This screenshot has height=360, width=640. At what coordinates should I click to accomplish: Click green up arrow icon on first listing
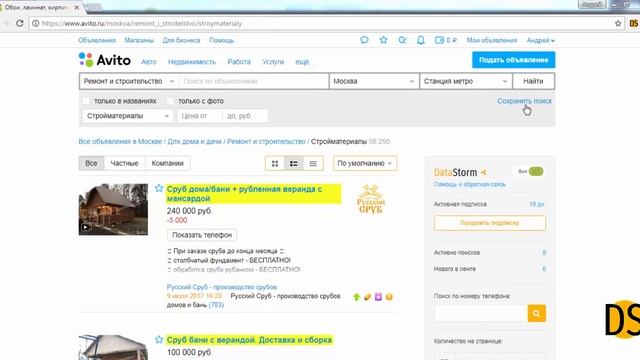(x=356, y=297)
